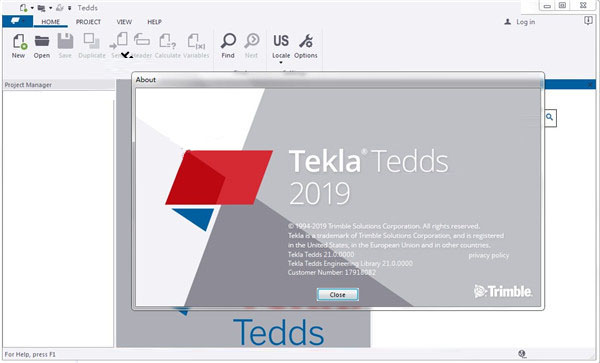
Task: Click the Tekla Tedds 21.0.0000 version text
Action: tap(321, 254)
